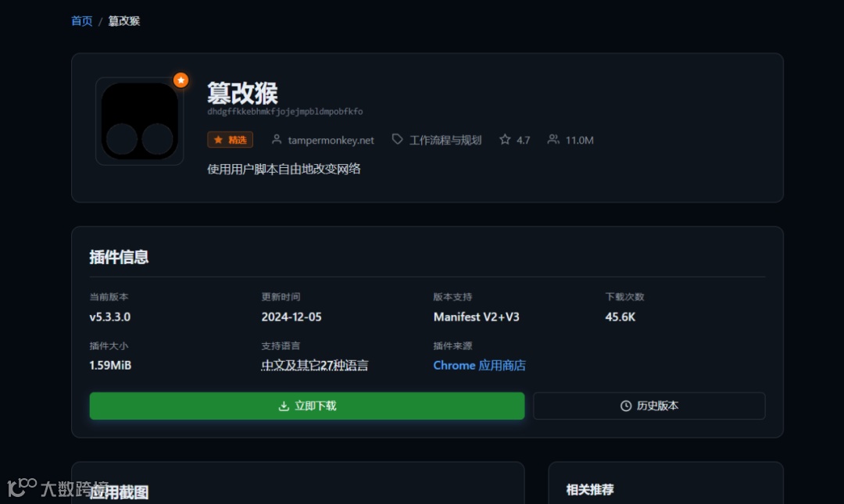
Task: Go to 首页 breadcrumb link
Action: pos(82,21)
